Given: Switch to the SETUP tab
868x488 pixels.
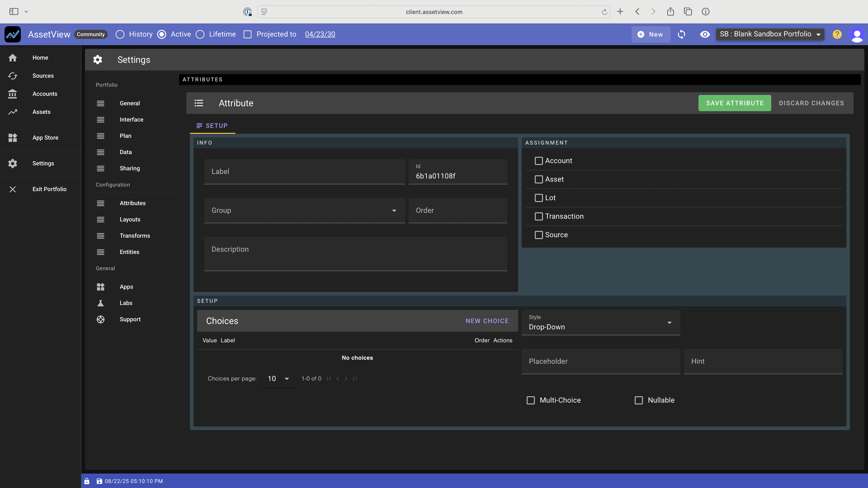Looking at the screenshot, I should click(212, 126).
